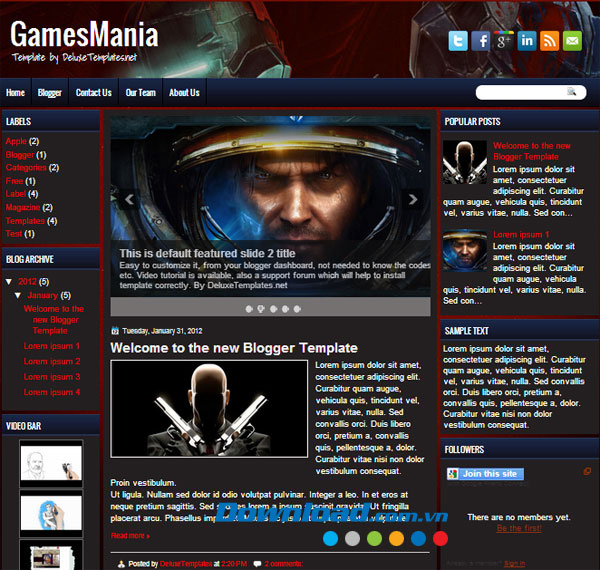Image resolution: width=600 pixels, height=570 pixels.
Task: Select the dark blue color swatch
Action: click(x=418, y=538)
